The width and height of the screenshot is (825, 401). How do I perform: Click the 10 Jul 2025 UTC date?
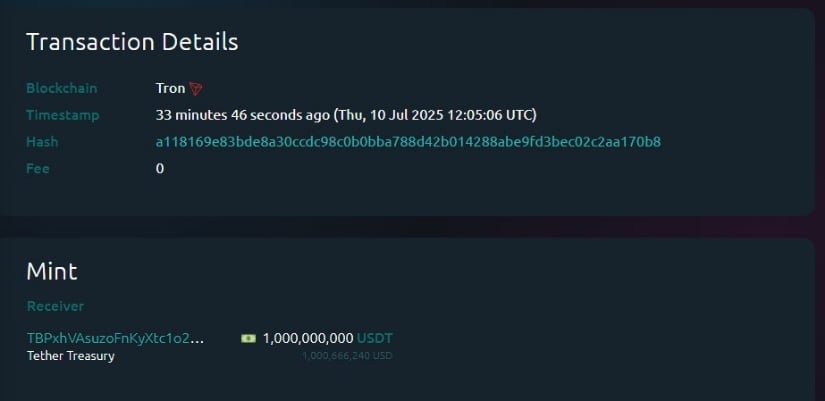coord(436,115)
